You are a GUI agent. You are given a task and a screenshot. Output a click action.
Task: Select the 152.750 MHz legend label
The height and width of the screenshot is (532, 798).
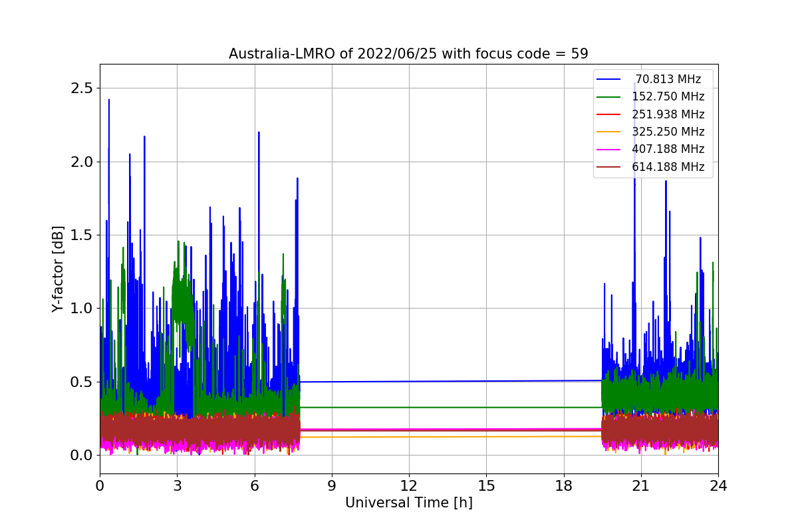pyautogui.click(x=668, y=97)
